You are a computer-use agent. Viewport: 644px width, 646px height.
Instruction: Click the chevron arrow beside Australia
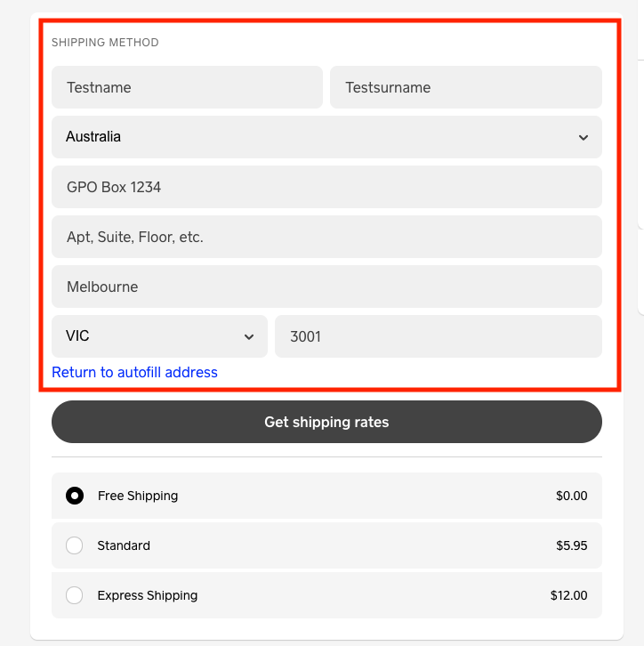(x=583, y=138)
